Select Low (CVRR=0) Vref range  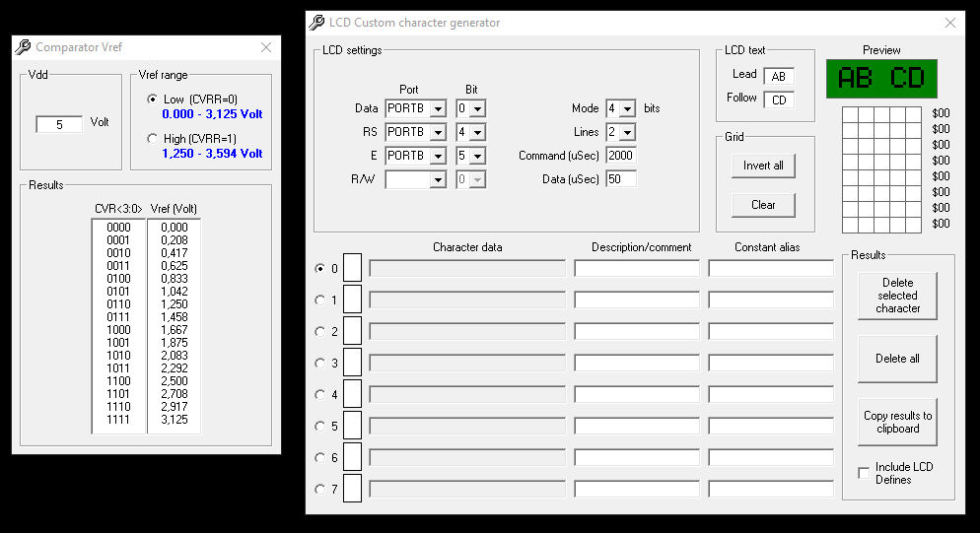pos(152,100)
